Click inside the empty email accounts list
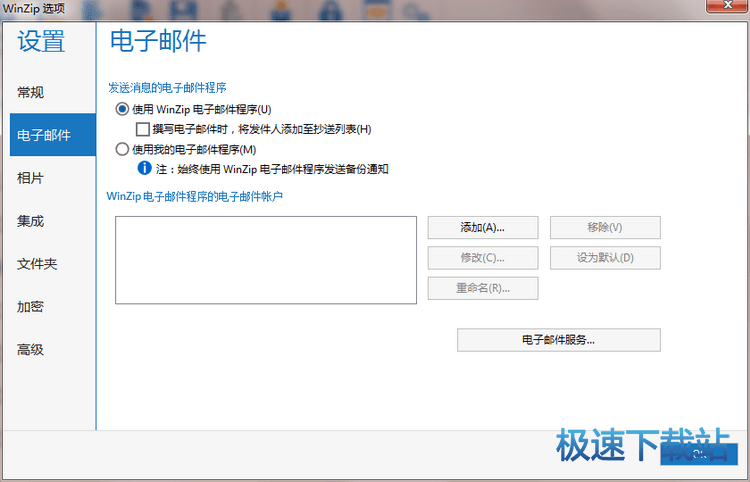This screenshot has width=750, height=482. (x=265, y=259)
